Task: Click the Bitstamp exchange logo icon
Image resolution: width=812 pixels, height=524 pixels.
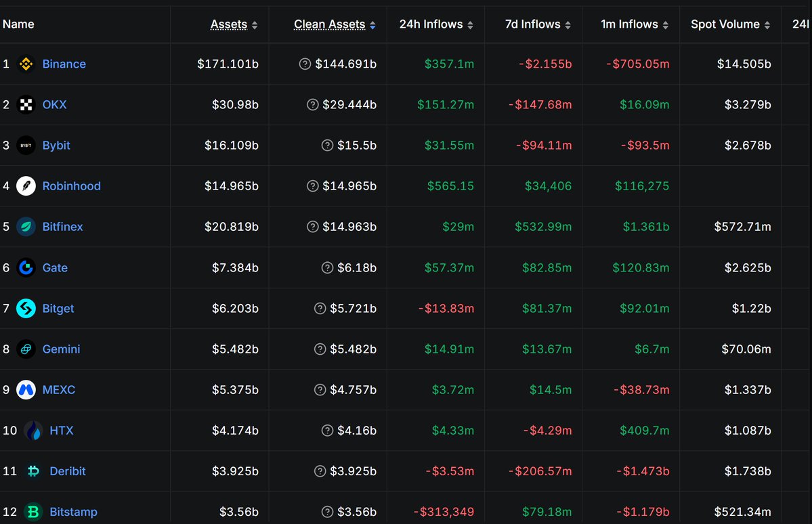Action: 33,512
